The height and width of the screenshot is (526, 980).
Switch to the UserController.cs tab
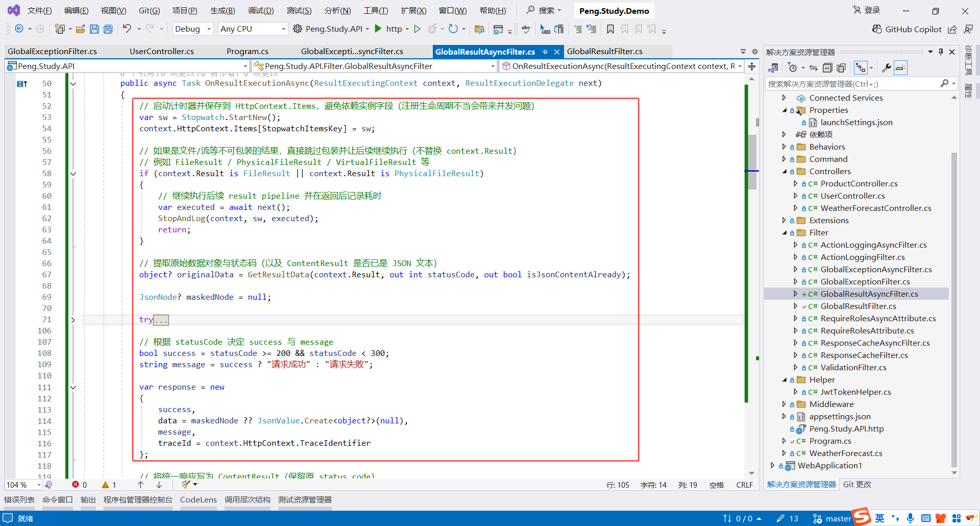coord(162,52)
